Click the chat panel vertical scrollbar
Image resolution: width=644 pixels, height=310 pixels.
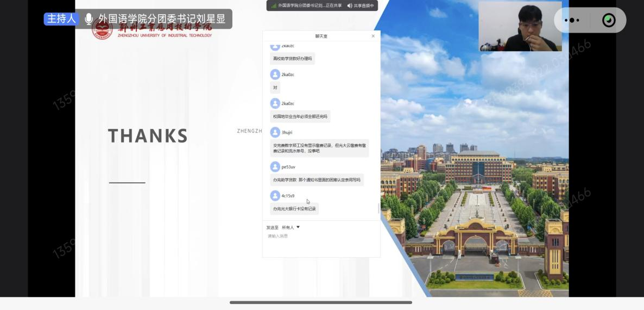coord(378,208)
